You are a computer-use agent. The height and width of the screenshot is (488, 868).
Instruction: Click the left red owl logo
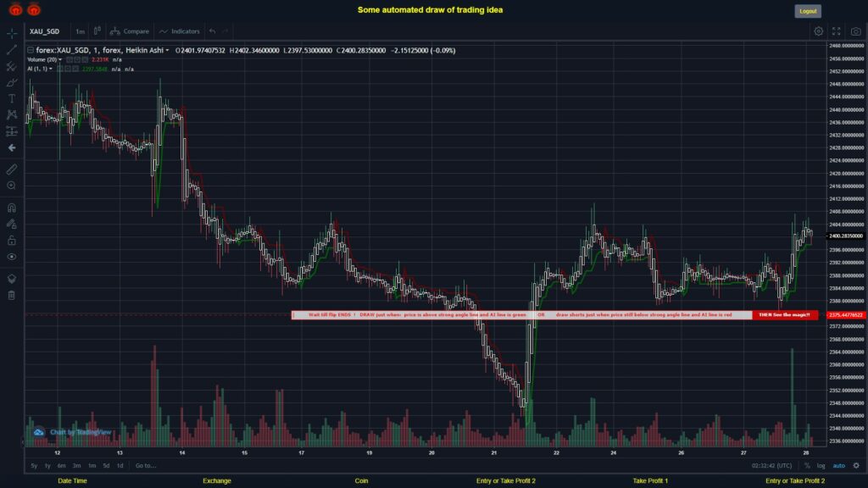click(15, 9)
